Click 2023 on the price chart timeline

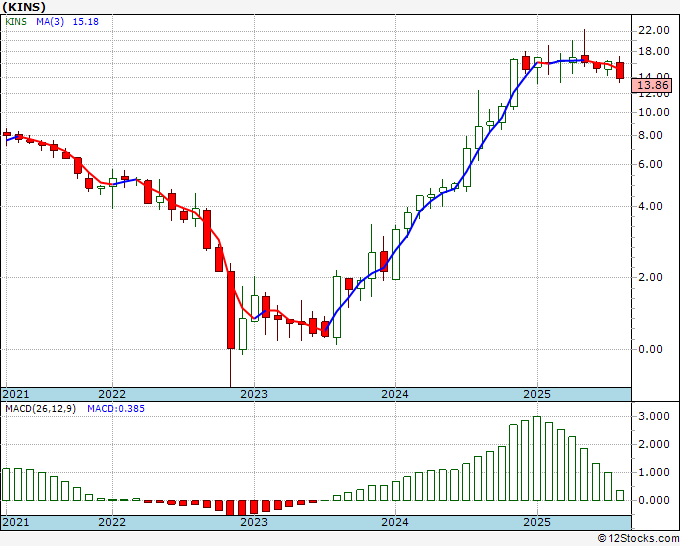point(254,394)
